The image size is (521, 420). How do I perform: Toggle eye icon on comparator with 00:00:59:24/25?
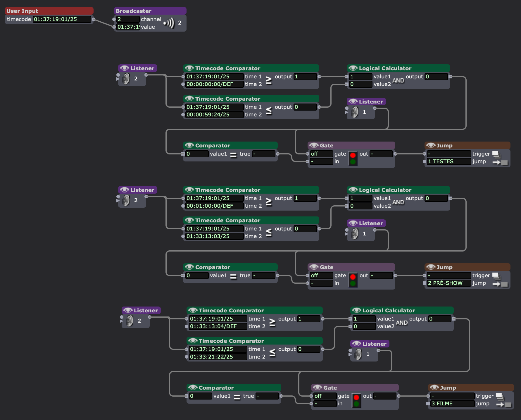pos(189,99)
